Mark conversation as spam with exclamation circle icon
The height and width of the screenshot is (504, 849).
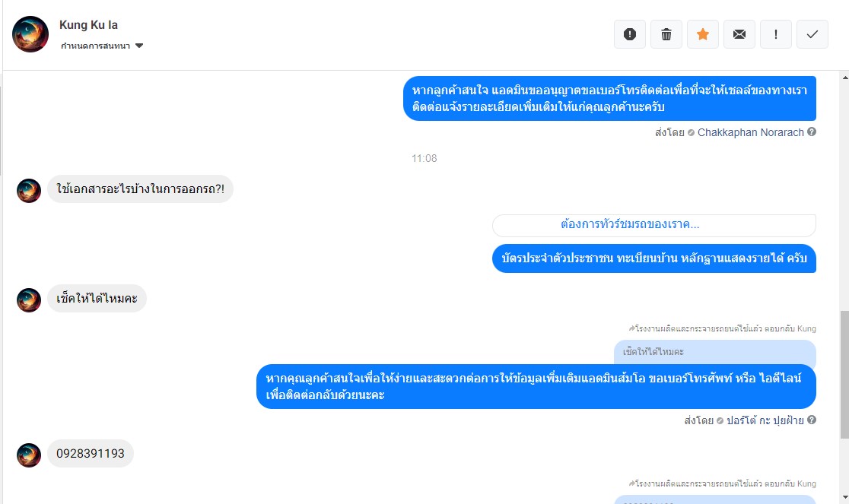point(630,34)
